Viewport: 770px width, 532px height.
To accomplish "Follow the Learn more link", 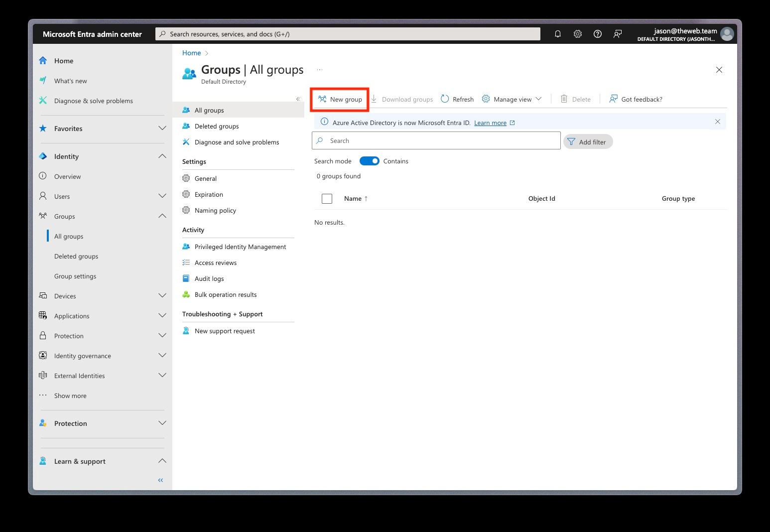I will (490, 123).
